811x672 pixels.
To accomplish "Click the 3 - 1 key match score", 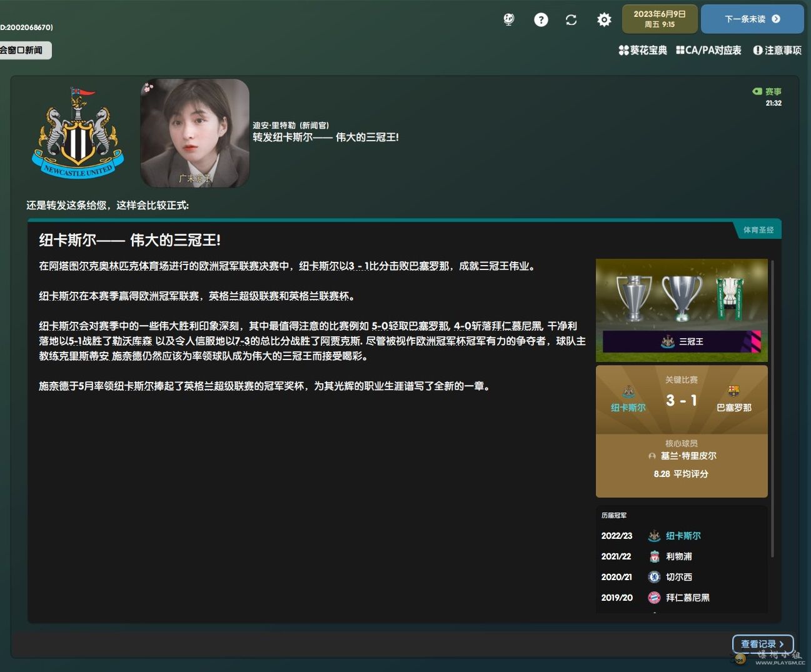I will click(681, 400).
